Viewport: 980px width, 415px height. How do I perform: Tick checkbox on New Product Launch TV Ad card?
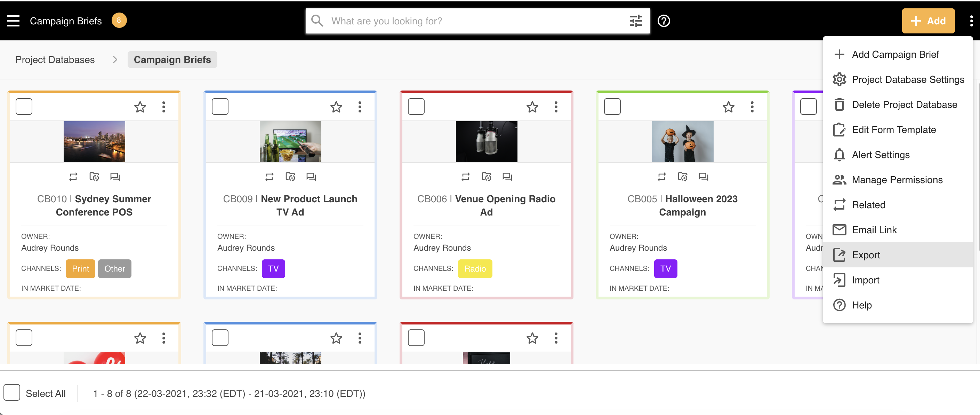(220, 107)
